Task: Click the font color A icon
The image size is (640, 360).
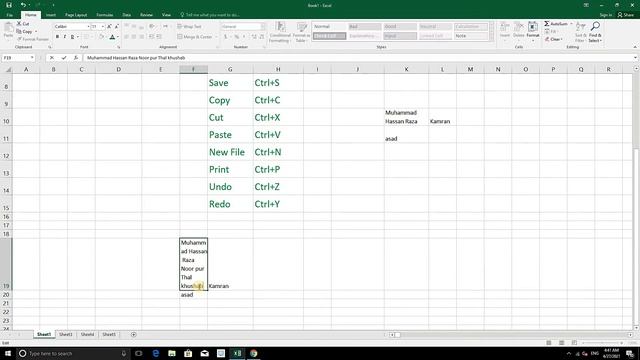Action: pyautogui.click(x=112, y=37)
